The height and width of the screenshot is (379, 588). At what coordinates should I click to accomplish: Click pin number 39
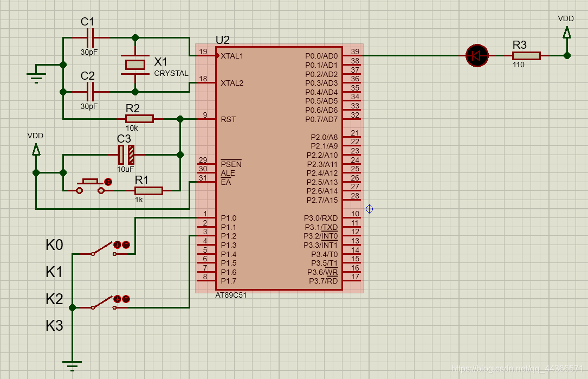pos(355,52)
